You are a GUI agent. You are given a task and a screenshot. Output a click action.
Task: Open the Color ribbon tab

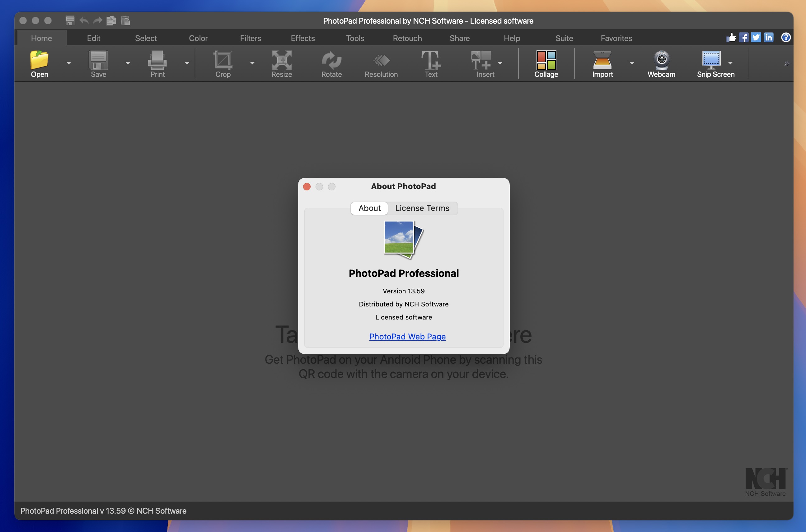(x=198, y=38)
